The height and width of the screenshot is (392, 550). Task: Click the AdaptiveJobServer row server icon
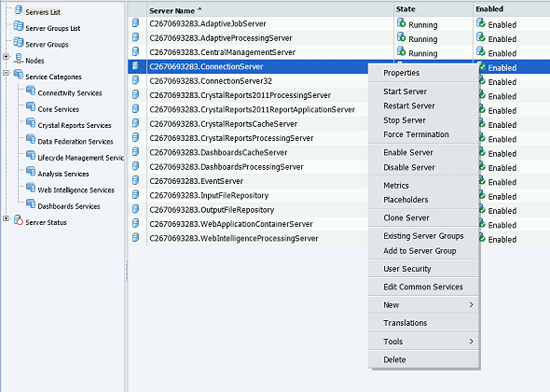pos(135,23)
